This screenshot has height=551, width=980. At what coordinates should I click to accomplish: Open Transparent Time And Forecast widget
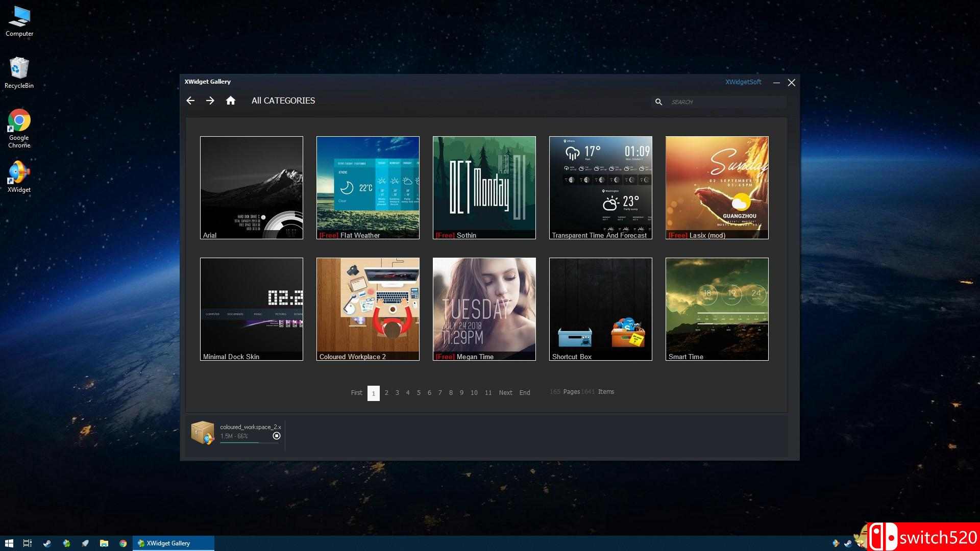pos(601,187)
